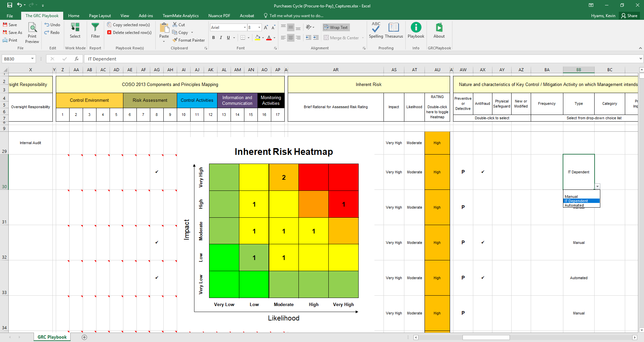Open the TeamMate Analytics ribbon tab
644x342 pixels.
pyautogui.click(x=180, y=16)
